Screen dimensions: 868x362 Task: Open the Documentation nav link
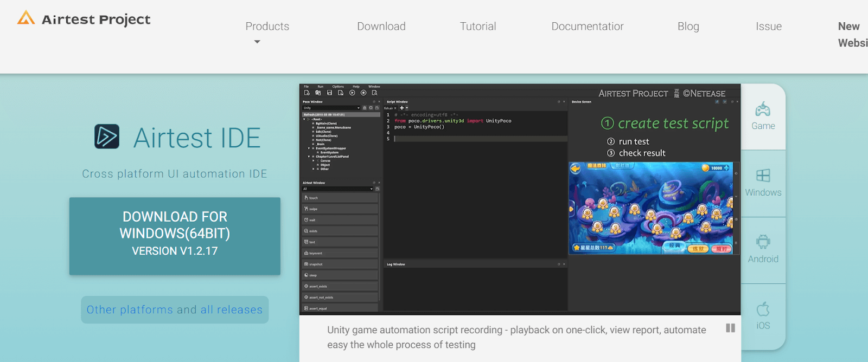click(x=588, y=26)
